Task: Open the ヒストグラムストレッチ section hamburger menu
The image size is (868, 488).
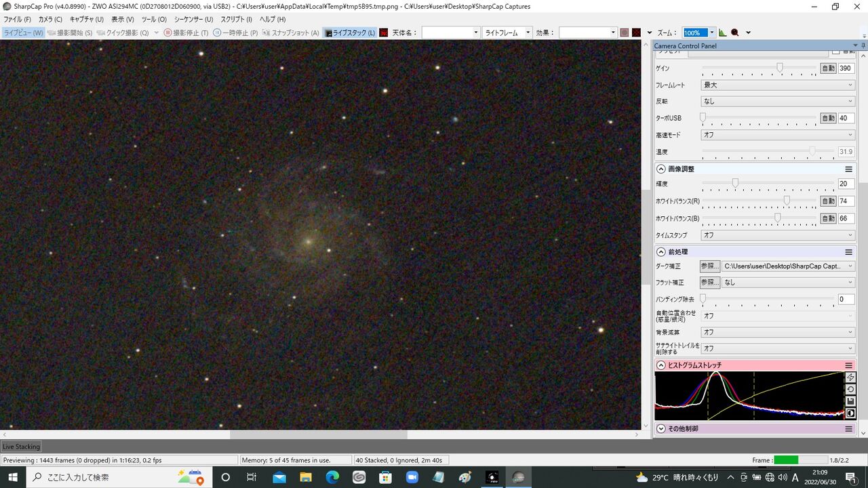Action: (848, 365)
